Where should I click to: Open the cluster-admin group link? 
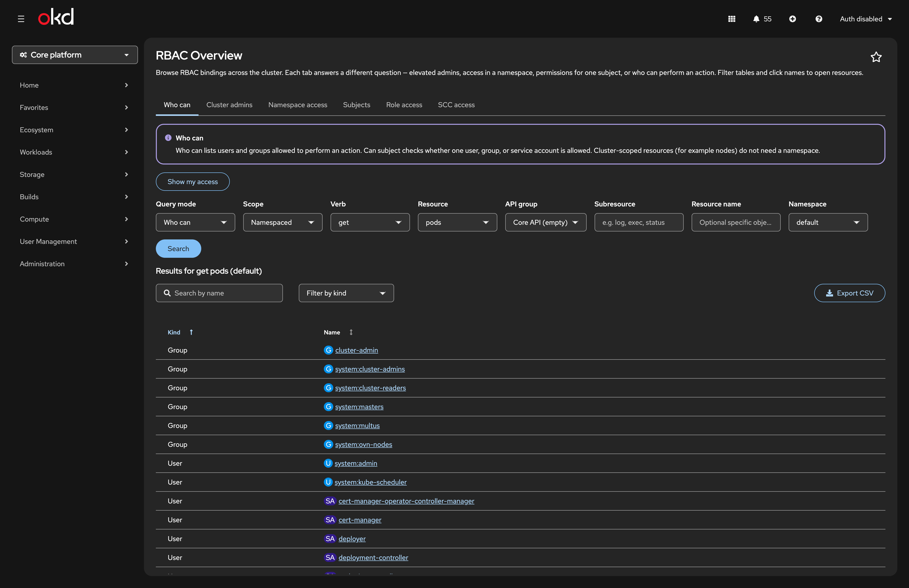coord(356,350)
